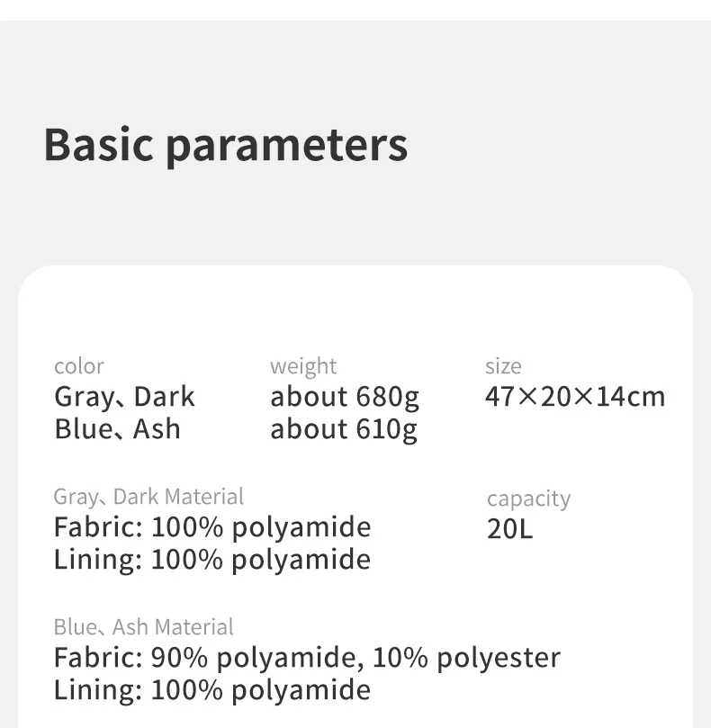Select the "color" label text
Screen dimensions: 711x728
(x=78, y=366)
